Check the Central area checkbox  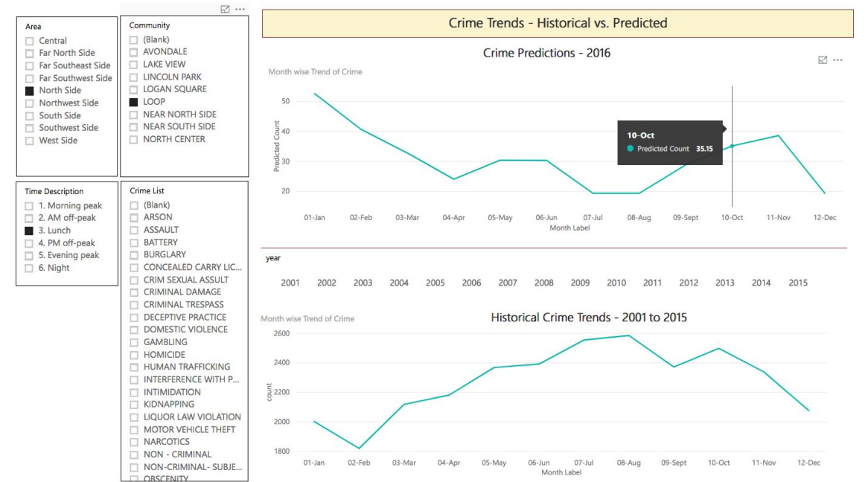coord(30,41)
